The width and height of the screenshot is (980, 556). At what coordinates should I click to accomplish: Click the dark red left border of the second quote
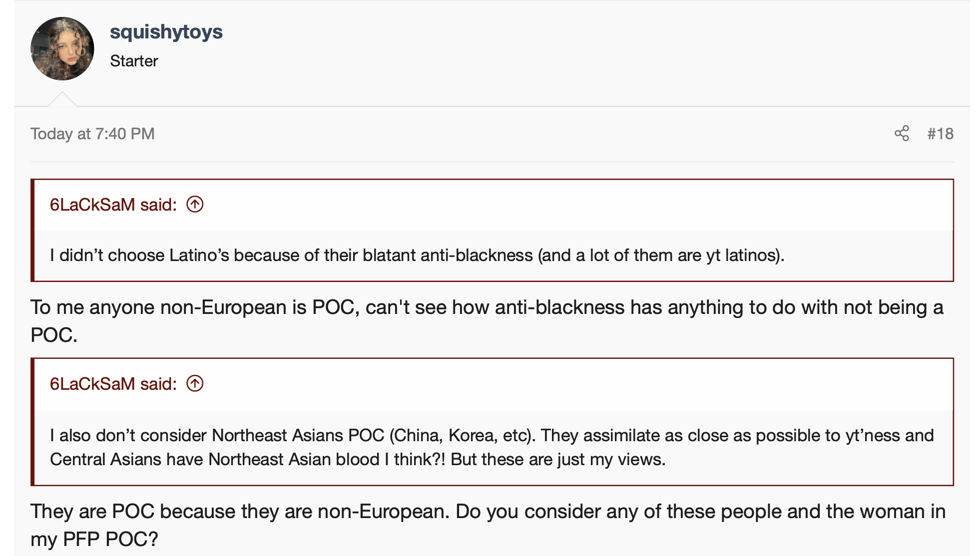tap(32, 422)
